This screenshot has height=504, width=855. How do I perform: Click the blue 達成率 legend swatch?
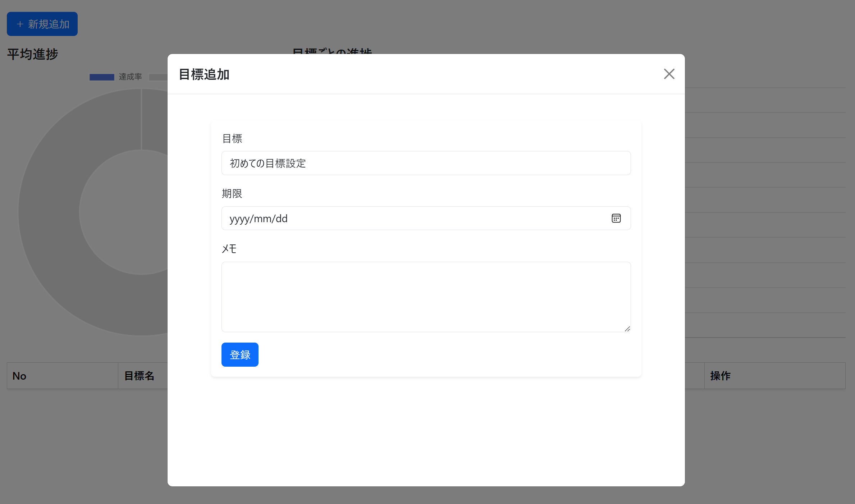pyautogui.click(x=102, y=77)
